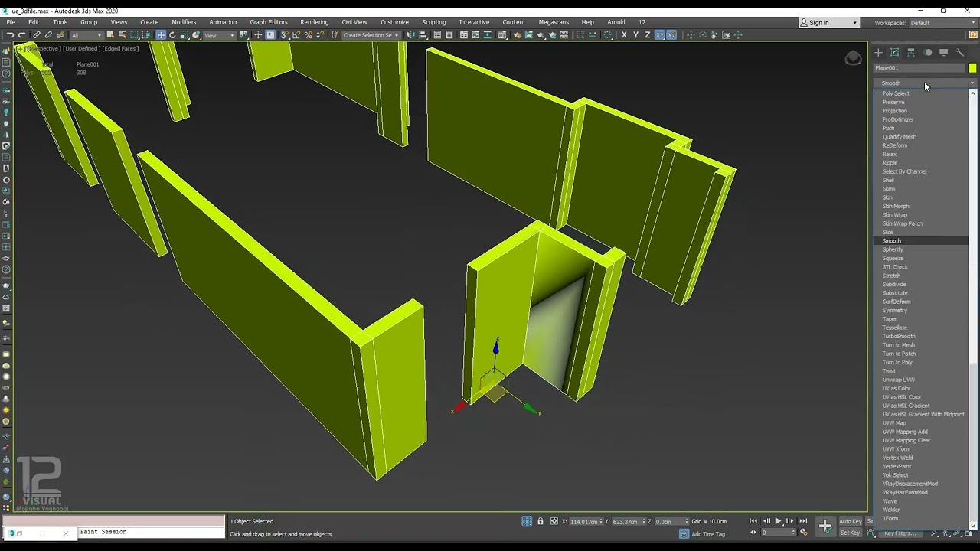This screenshot has width=980, height=551.
Task: Open the Modify command panel tab
Action: (894, 53)
